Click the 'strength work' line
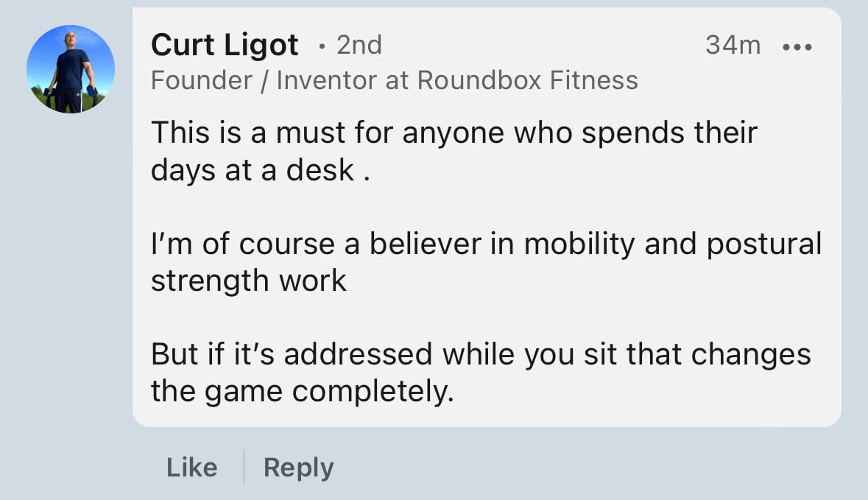The height and width of the screenshot is (500, 868). tap(249, 281)
